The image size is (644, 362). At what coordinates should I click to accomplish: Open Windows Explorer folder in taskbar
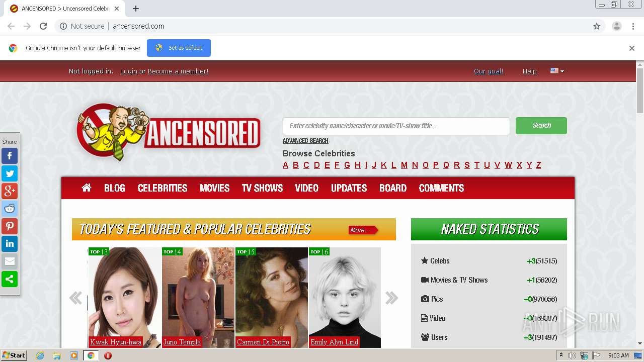[x=57, y=355]
